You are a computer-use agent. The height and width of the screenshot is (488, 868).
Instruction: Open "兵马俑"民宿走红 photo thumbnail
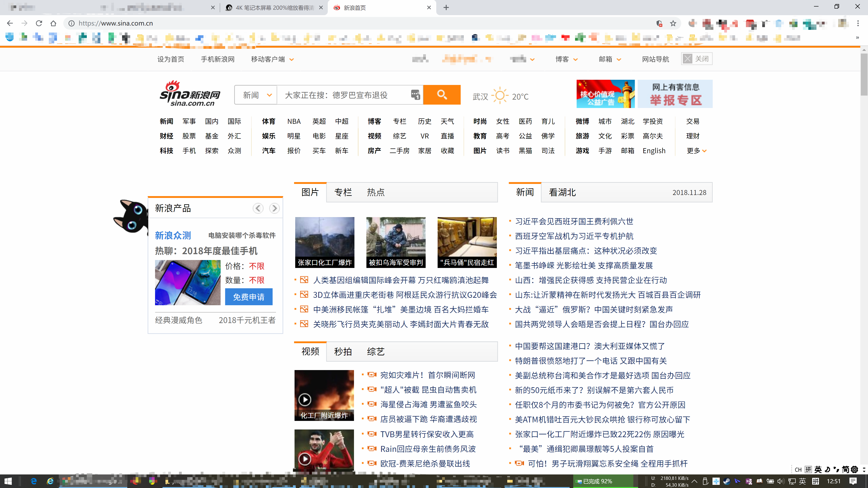467,242
